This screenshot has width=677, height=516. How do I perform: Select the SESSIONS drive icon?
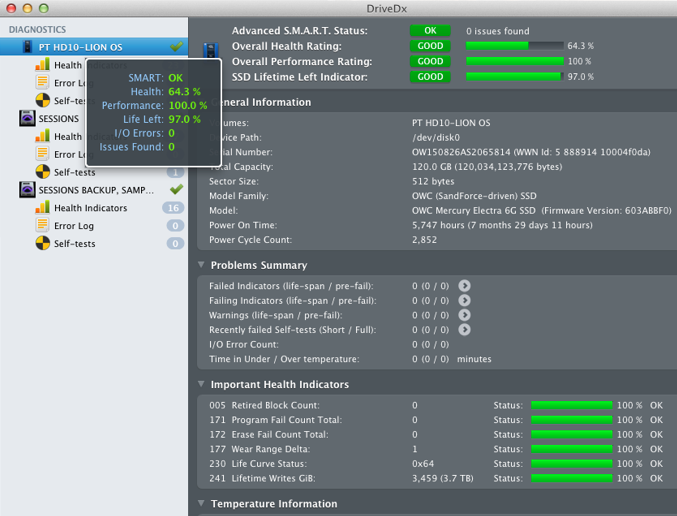[27, 118]
